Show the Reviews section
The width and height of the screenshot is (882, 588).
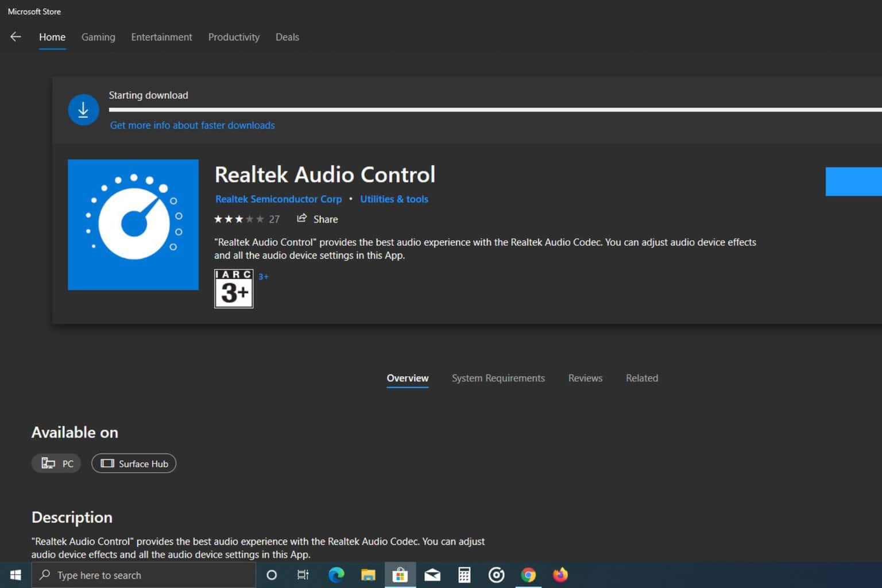pos(585,378)
